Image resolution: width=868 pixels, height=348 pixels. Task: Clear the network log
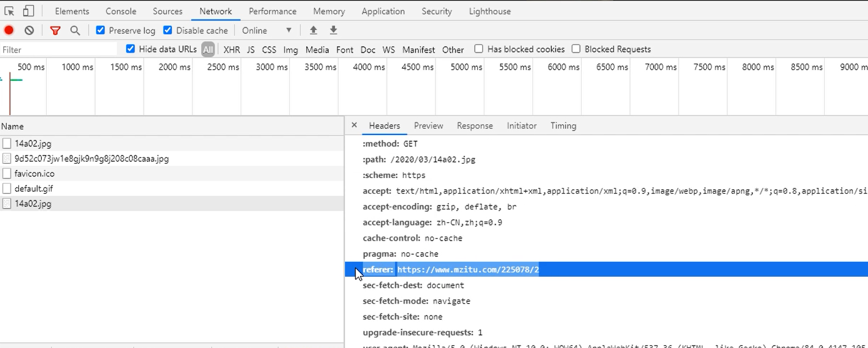29,31
